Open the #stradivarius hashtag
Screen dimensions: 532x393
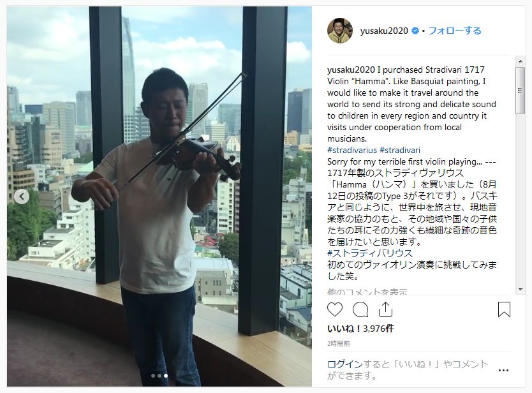coord(352,151)
